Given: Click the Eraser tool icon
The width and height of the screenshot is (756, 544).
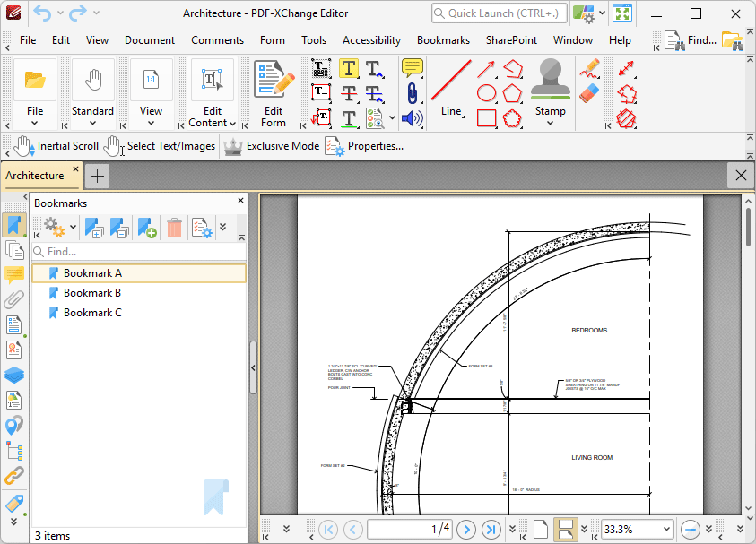Looking at the screenshot, I should 588,93.
